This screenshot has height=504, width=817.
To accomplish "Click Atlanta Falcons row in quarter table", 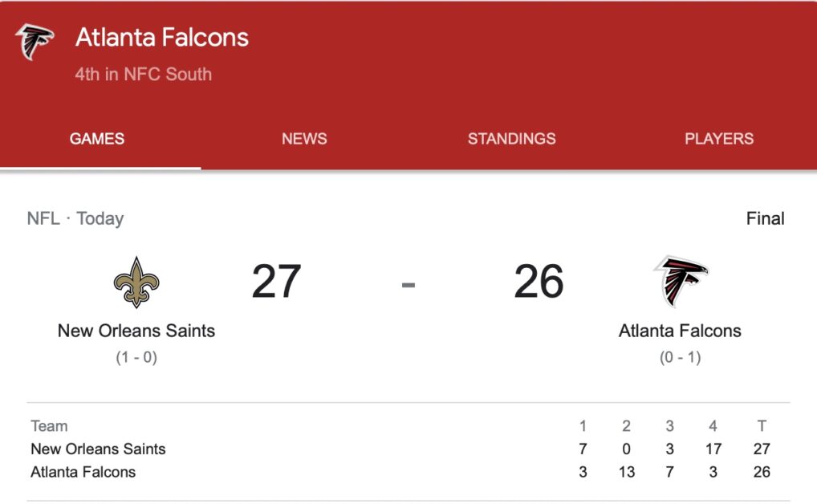I will coord(408,472).
